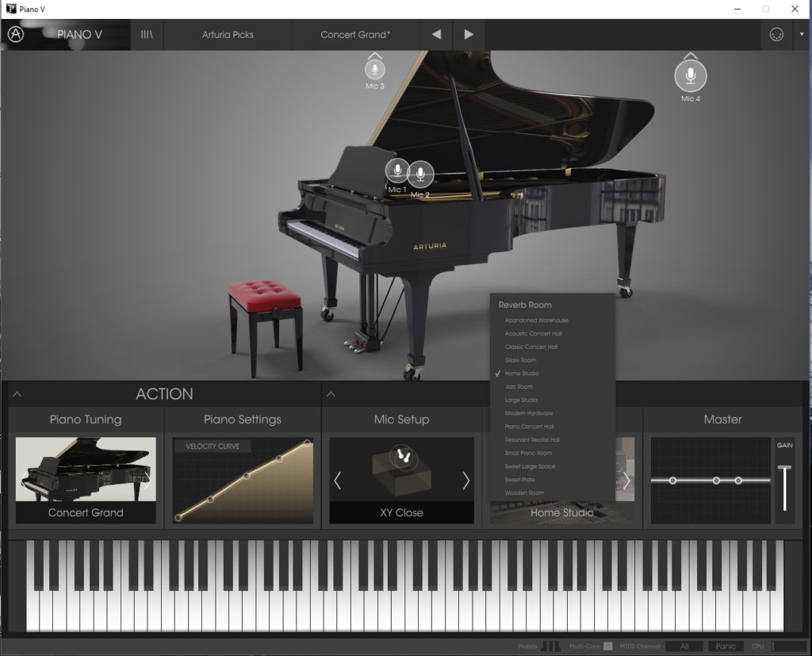The width and height of the screenshot is (812, 656).
Task: Click the XY Close mic setup label
Action: 402,513
